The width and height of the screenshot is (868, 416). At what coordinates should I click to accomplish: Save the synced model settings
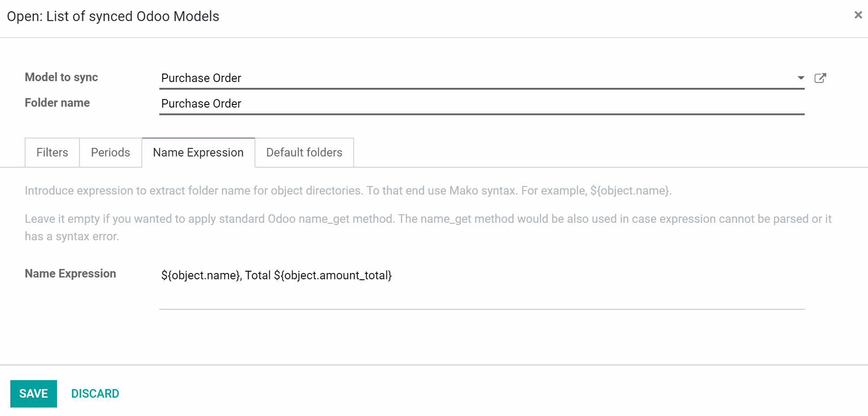[x=34, y=394]
